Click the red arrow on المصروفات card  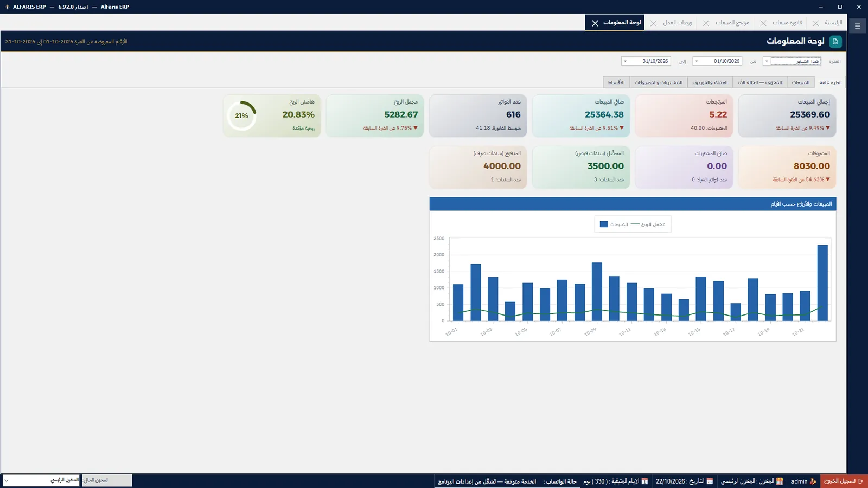coord(828,179)
